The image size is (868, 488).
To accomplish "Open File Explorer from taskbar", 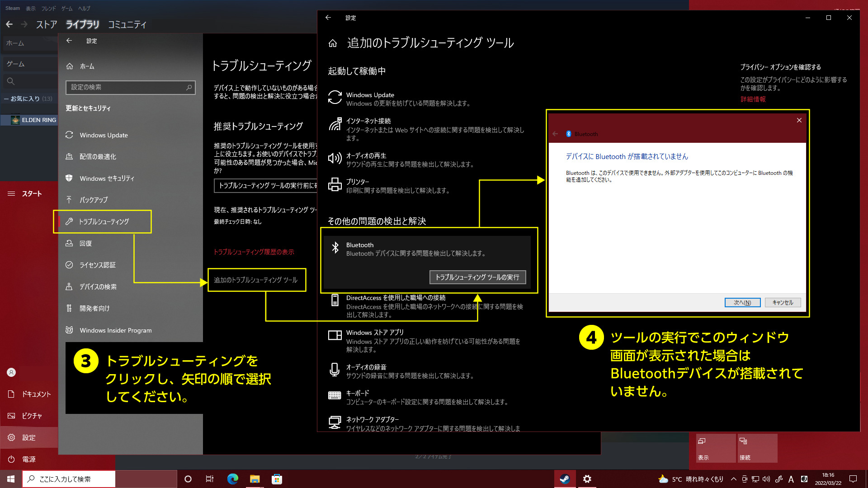I will point(255,479).
